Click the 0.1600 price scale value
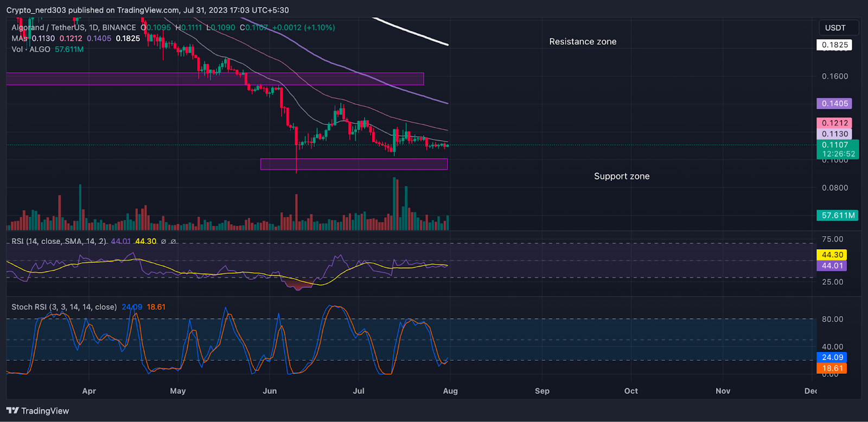 tap(835, 77)
